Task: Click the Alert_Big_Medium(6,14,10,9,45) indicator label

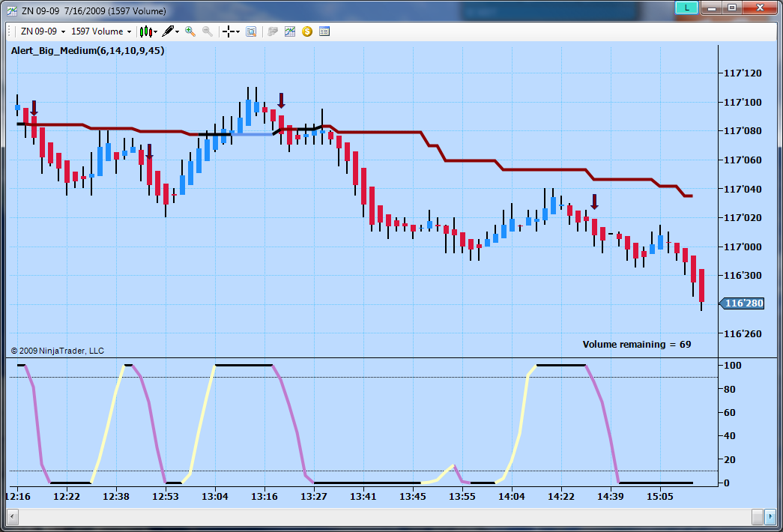Action: tap(88, 50)
